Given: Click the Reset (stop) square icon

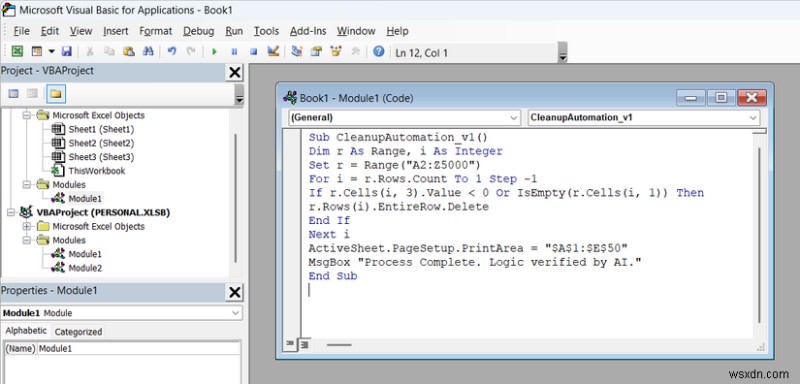Looking at the screenshot, I should pyautogui.click(x=254, y=51).
